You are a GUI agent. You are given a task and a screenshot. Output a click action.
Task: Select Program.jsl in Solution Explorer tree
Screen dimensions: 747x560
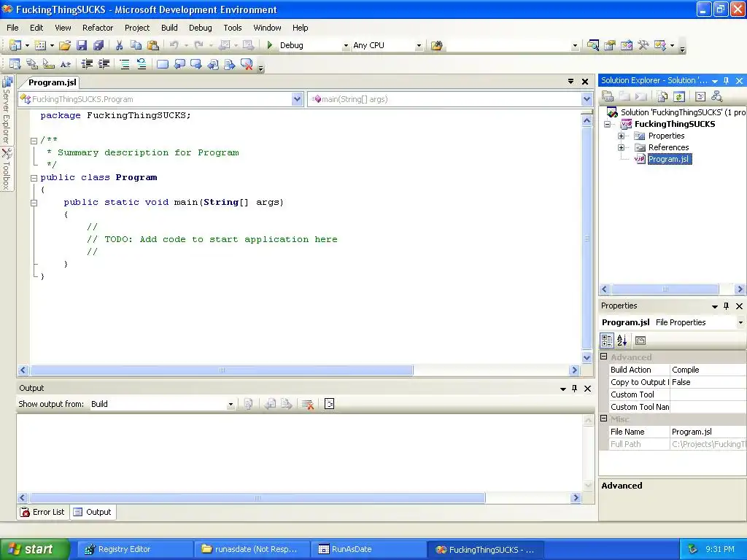[x=669, y=160]
